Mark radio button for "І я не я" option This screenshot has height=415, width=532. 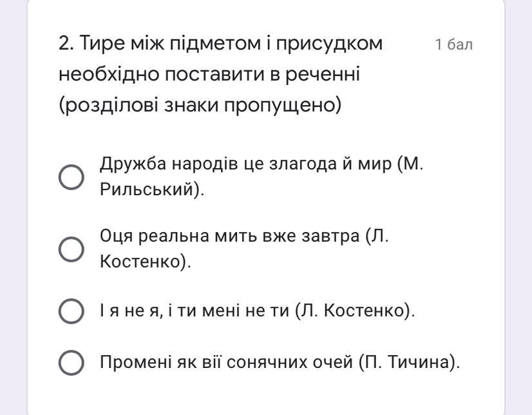tap(71, 311)
